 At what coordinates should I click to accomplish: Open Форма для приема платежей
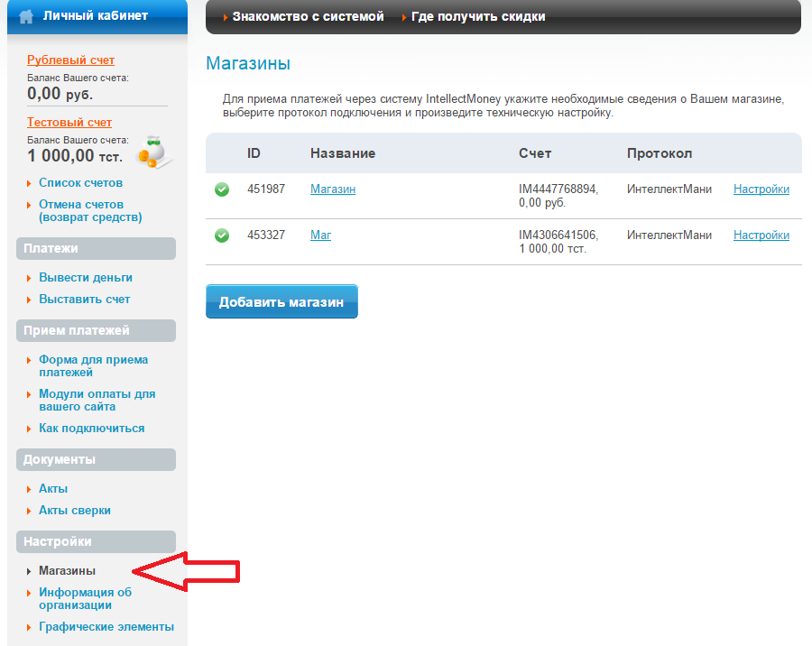[x=93, y=365]
